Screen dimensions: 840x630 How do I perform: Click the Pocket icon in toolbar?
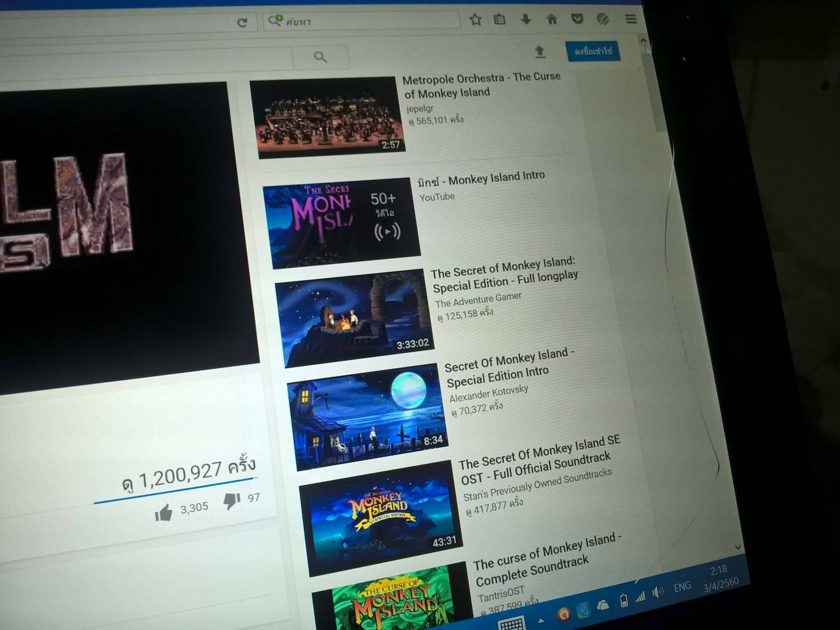[x=577, y=19]
